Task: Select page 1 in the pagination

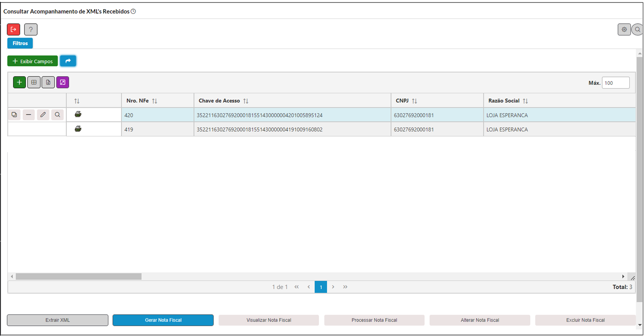Action: click(x=321, y=287)
